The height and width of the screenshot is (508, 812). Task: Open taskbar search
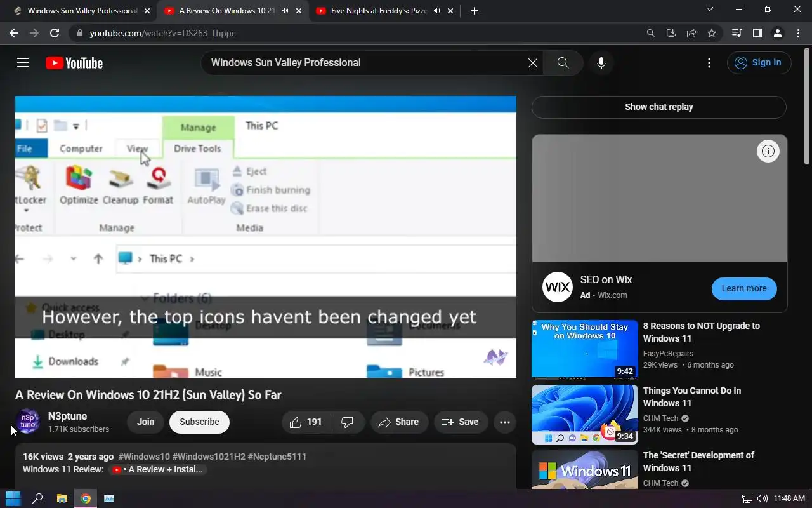coord(37,498)
